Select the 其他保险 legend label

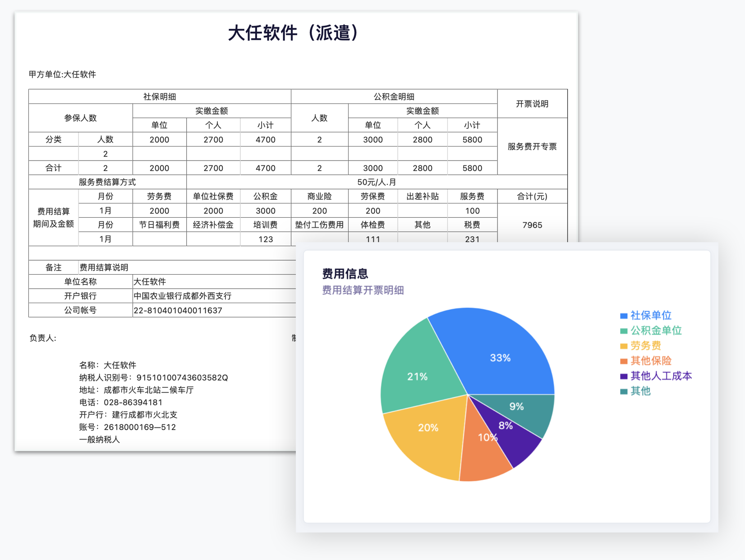(x=651, y=361)
